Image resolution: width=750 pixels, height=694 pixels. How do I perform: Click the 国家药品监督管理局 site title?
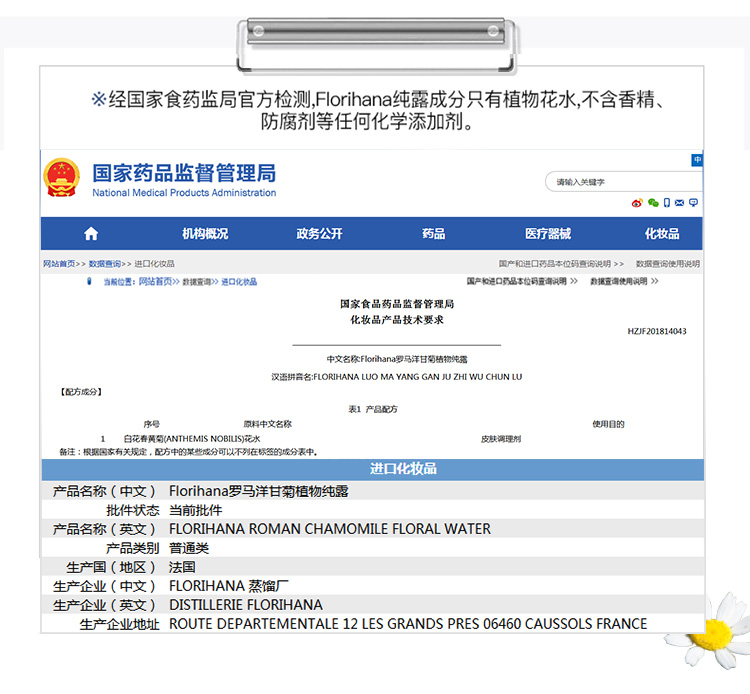184,173
